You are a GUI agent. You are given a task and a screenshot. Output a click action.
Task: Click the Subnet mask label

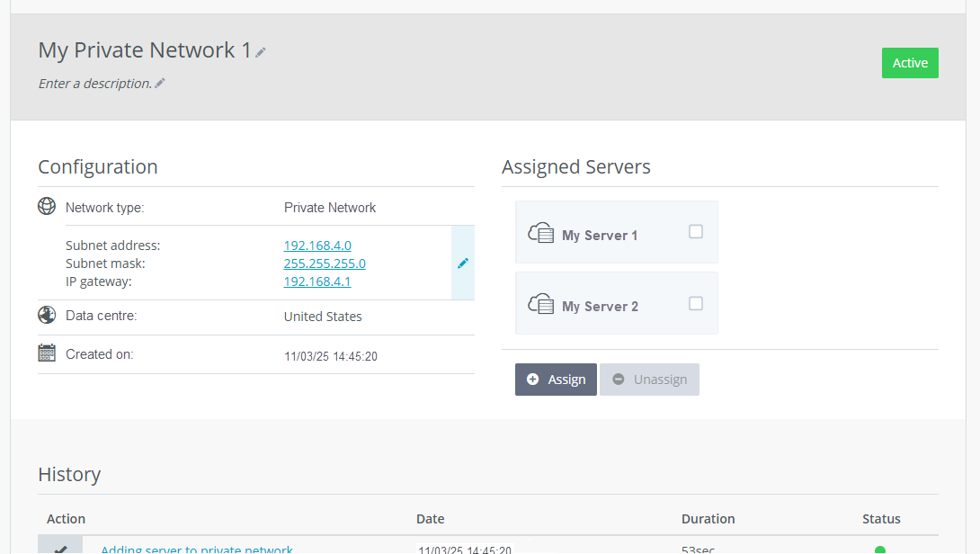(105, 264)
